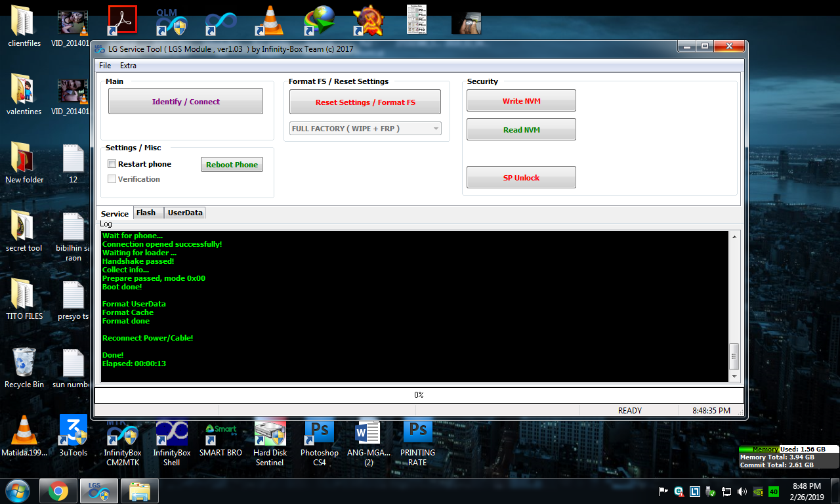The width and height of the screenshot is (840, 504).
Task: Select the valentines folder icon
Action: pyautogui.click(x=24, y=94)
